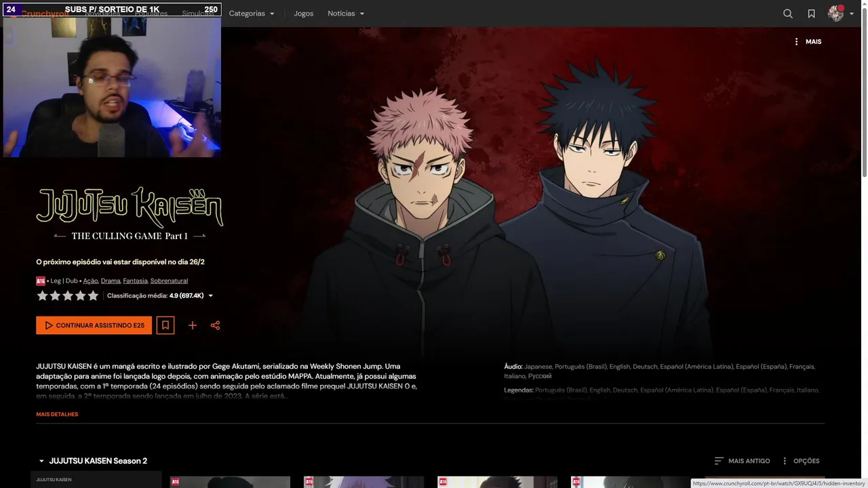Expand description via MAIS DETALHES
868x488 pixels.
click(x=57, y=414)
